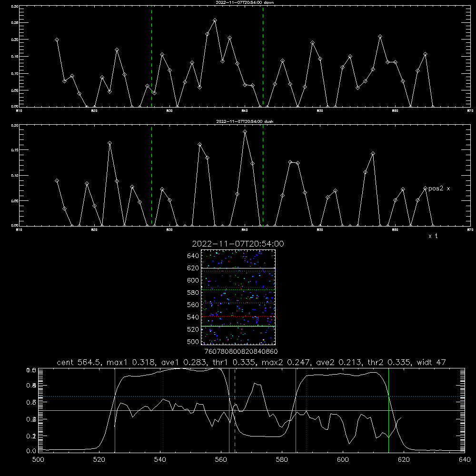Viewport: 476px width, 476px height.
Task: Click the 620 y-axis label beside the image
Action: pyautogui.click(x=193, y=268)
